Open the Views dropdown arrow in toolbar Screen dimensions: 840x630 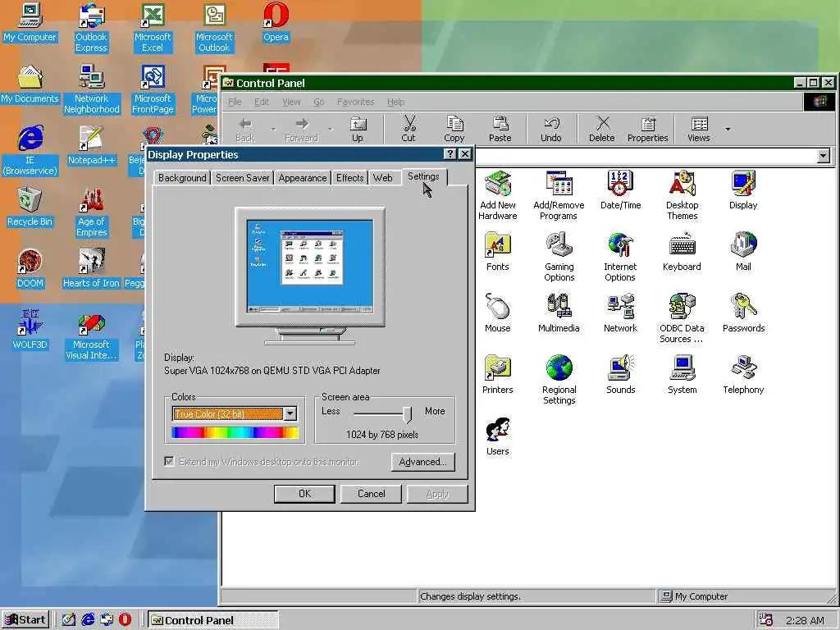728,129
